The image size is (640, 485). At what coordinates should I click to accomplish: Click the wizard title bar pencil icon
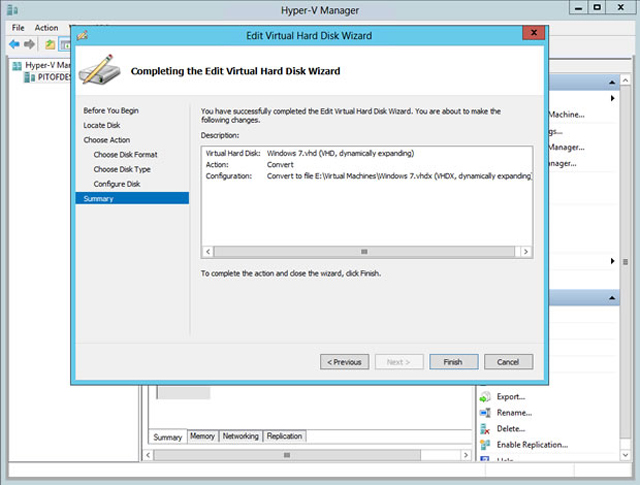[x=82, y=36]
